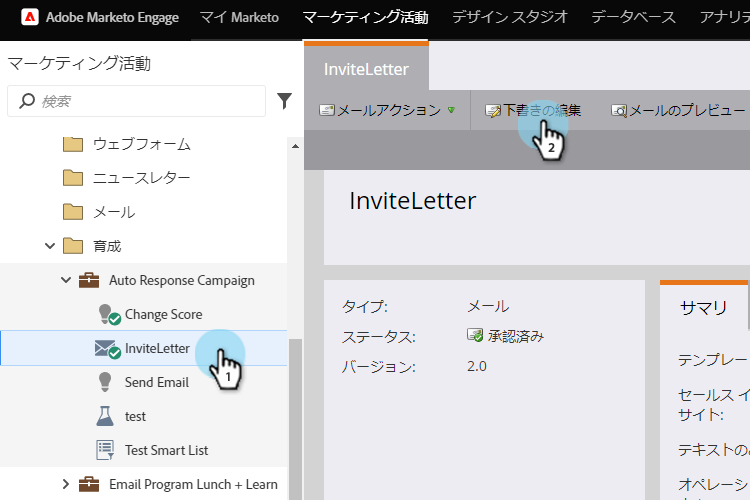Click Email Program Lunch + Learn briefcase icon
The image size is (750, 500).
pos(89,484)
